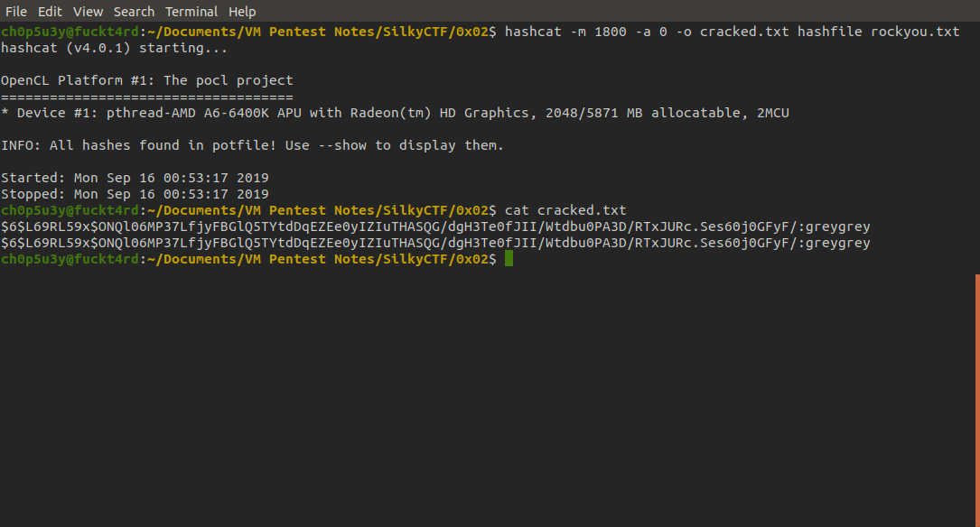Image resolution: width=980 pixels, height=527 pixels.
Task: Open the View menu
Action: 88,11
